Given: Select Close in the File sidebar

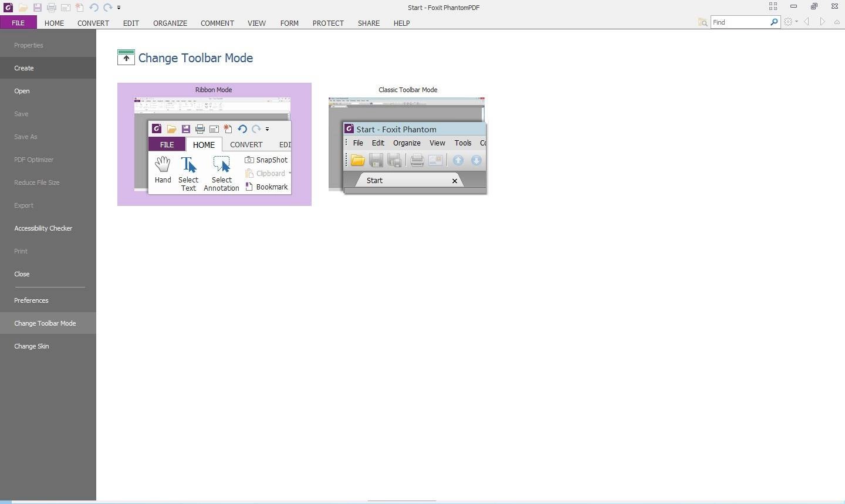Looking at the screenshot, I should 48,274.
